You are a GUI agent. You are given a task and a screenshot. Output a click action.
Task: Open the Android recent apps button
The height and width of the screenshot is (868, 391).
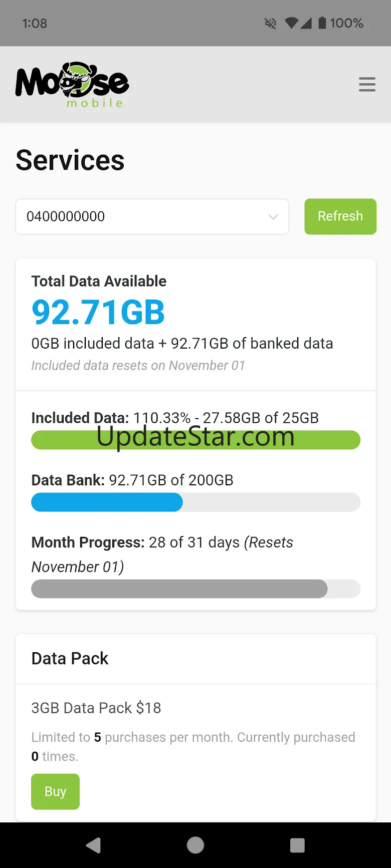pyautogui.click(x=297, y=845)
